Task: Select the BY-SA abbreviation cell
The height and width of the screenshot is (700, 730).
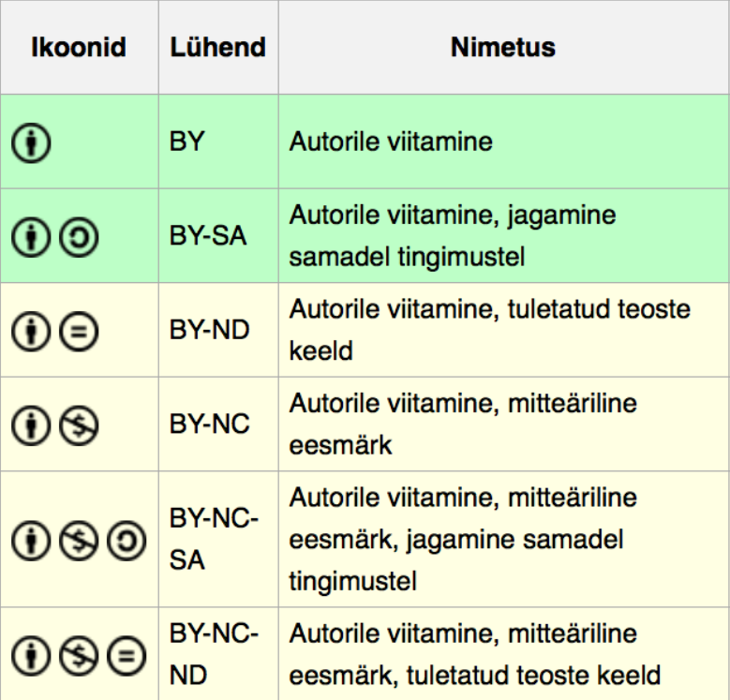Action: click(218, 235)
